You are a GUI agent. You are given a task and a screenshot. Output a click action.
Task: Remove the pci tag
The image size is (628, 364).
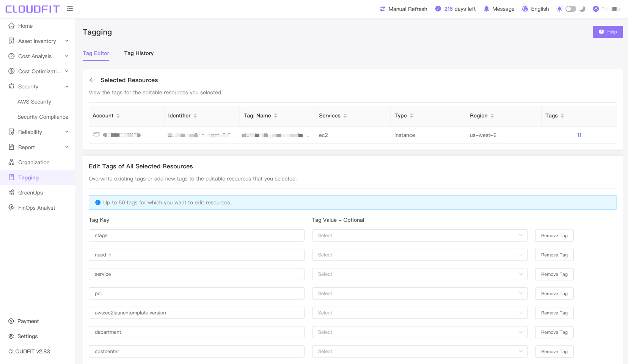pos(554,293)
